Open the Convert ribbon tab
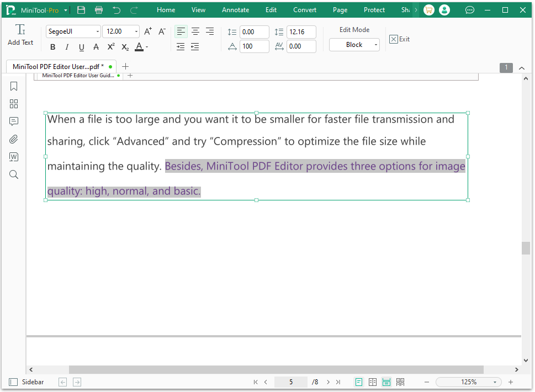 point(305,10)
